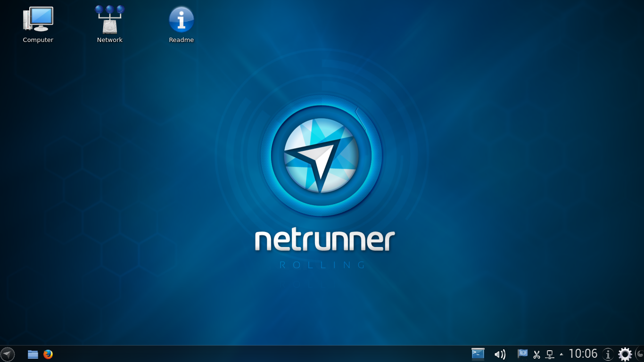Open the clipboard scissors tray icon
This screenshot has width=644, height=362.
[x=537, y=354]
